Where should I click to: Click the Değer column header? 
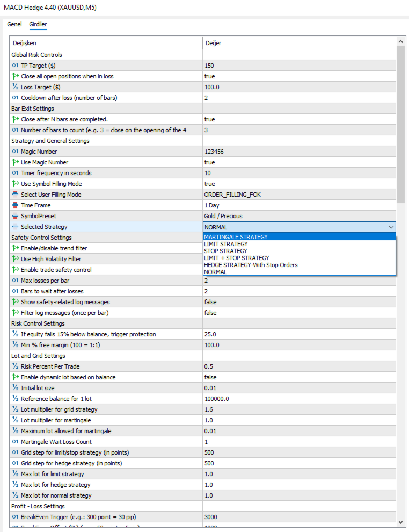point(213,43)
